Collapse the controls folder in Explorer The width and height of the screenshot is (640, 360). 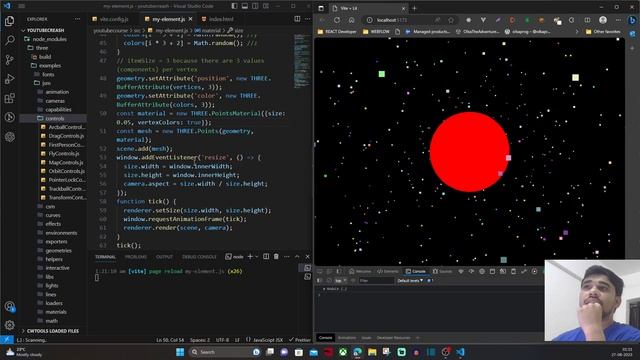point(54,118)
